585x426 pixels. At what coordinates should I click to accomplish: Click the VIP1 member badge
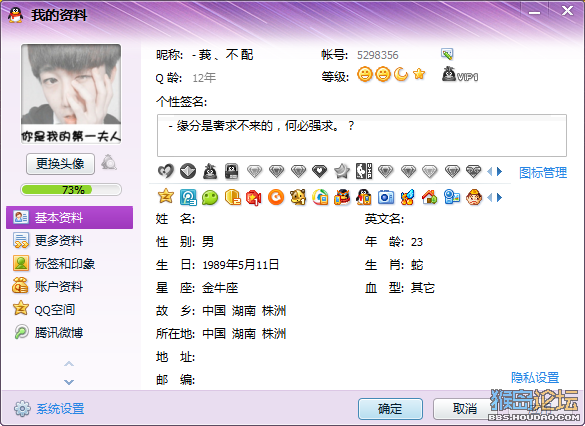point(460,75)
